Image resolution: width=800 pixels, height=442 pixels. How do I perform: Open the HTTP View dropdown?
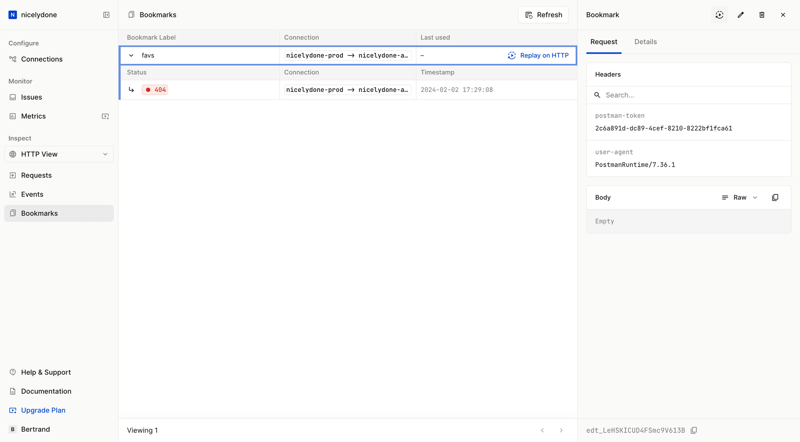[x=59, y=154]
